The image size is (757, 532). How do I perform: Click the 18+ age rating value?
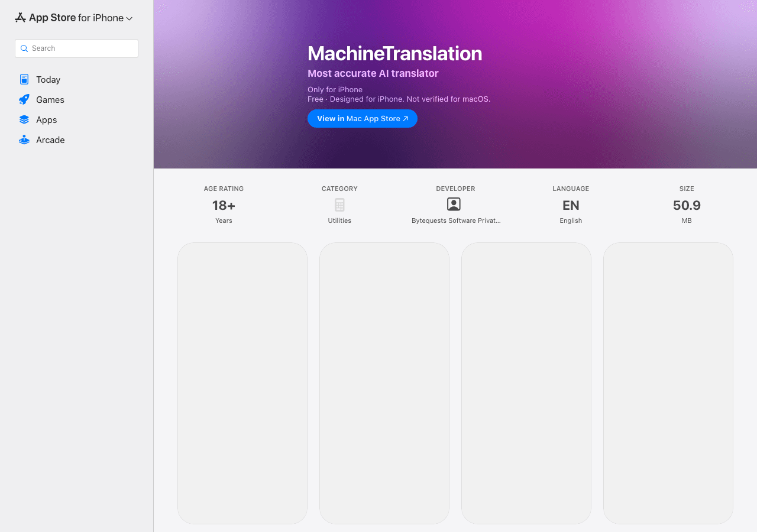(x=224, y=205)
